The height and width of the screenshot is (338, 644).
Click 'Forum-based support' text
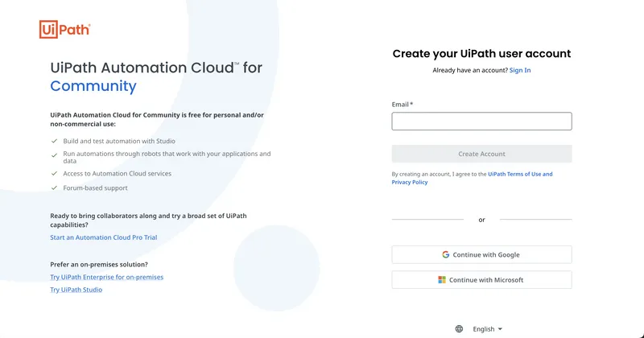click(x=95, y=188)
